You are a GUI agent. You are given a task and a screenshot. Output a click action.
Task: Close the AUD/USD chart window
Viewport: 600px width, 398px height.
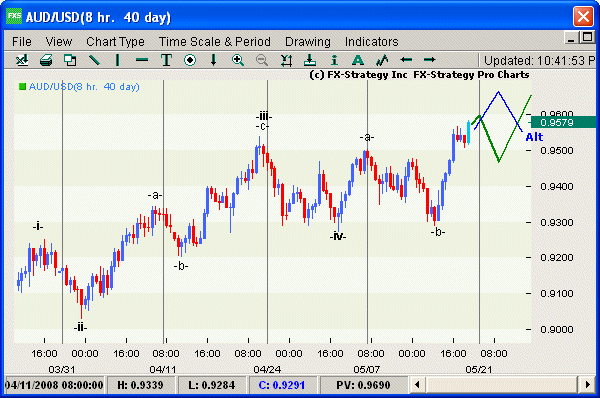click(583, 16)
